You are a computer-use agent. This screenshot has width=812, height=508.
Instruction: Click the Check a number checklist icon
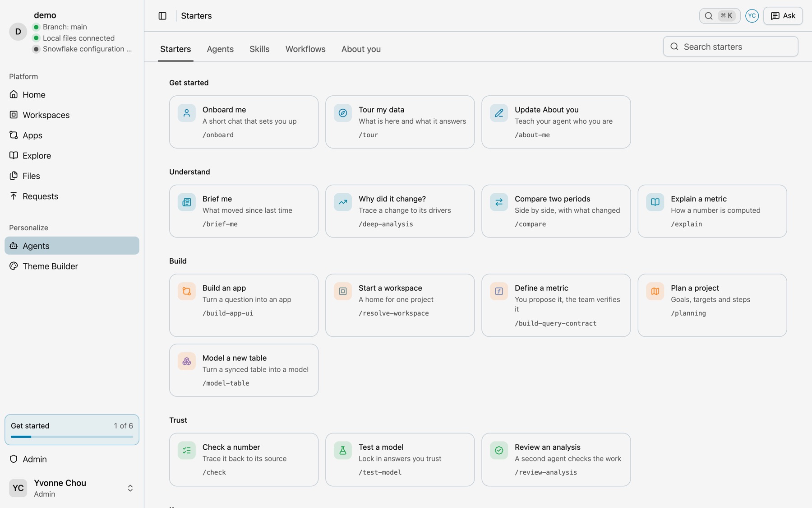[186, 451]
